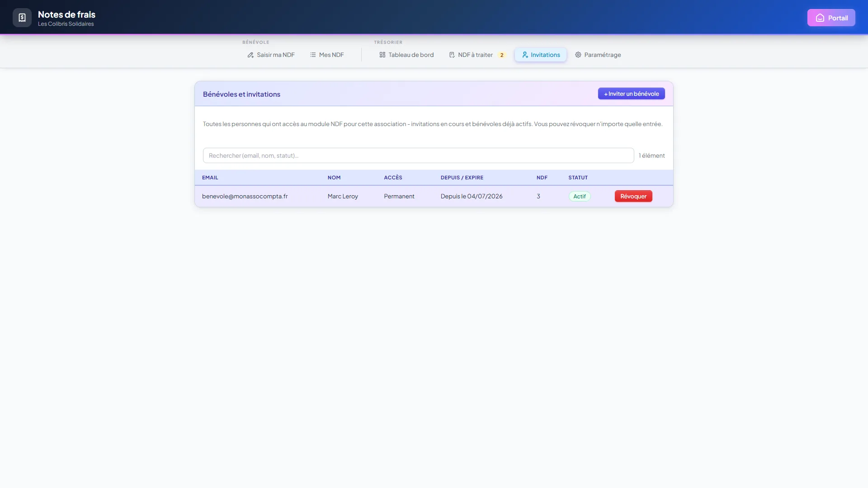Screen dimensions: 868x488
Task: Click the document icon beside NDF à traiter
Action: [x=452, y=55]
